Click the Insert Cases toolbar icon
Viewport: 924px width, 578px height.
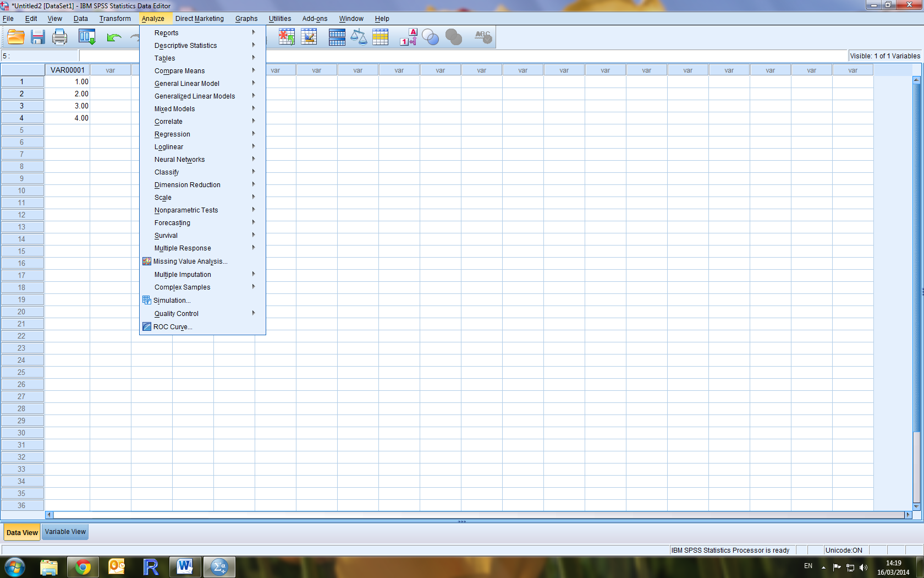click(287, 37)
